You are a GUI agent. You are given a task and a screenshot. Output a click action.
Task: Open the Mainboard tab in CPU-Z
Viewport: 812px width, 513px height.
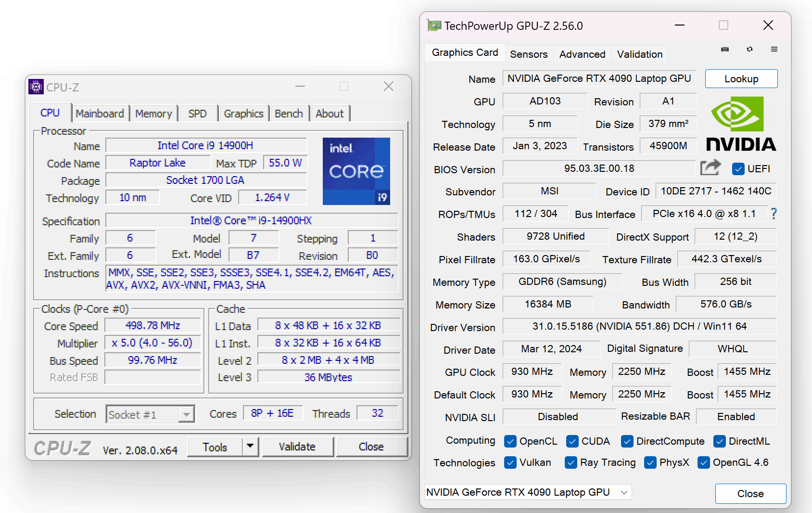point(100,114)
